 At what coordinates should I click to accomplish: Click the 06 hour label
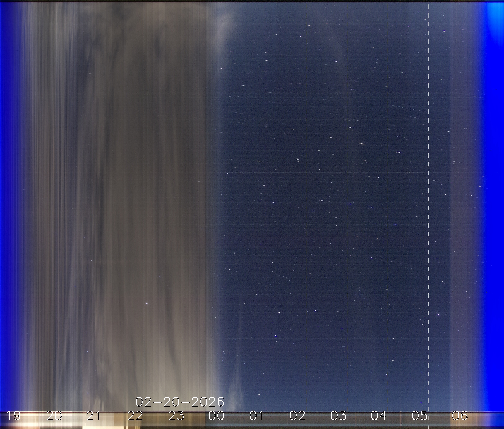point(460,416)
